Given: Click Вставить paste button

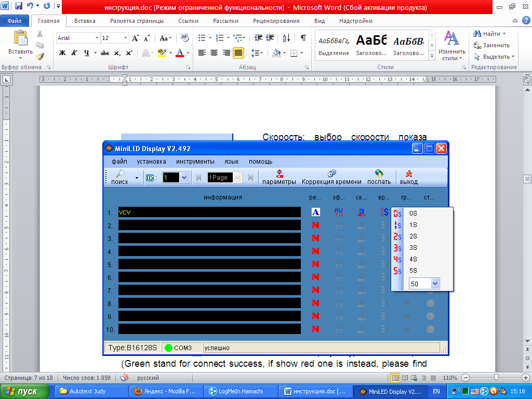Looking at the screenshot, I should click(x=20, y=44).
